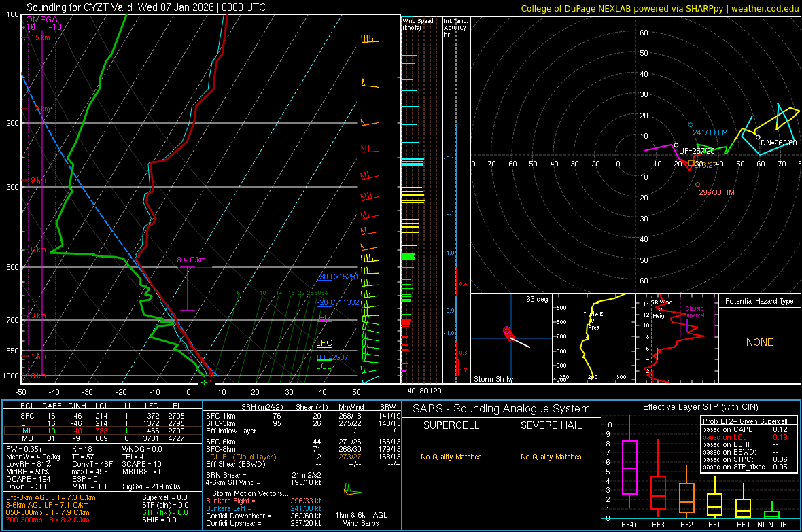Image resolution: width=802 pixels, height=532 pixels.
Task: Click the Prob EF2+ Given Supercell heading
Action: click(745, 421)
